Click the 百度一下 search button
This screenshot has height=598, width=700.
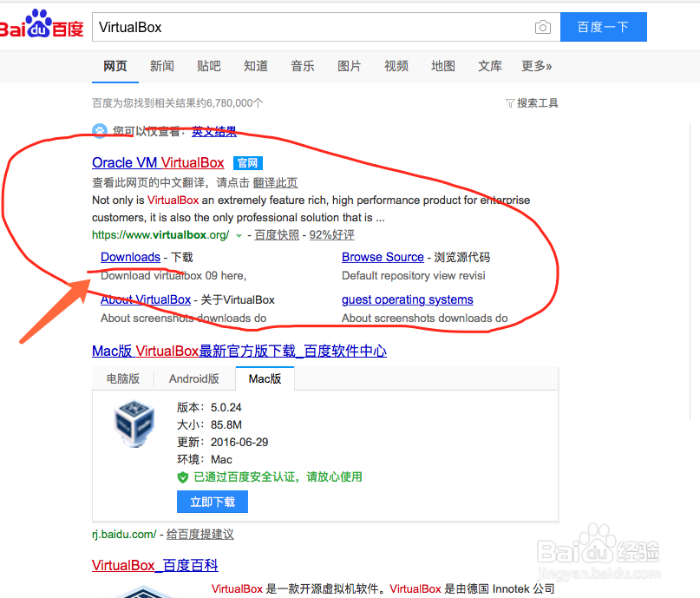coord(603,27)
